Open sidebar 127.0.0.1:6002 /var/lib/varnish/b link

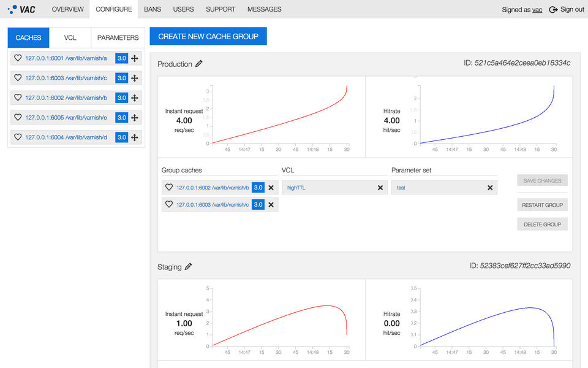[x=66, y=98]
